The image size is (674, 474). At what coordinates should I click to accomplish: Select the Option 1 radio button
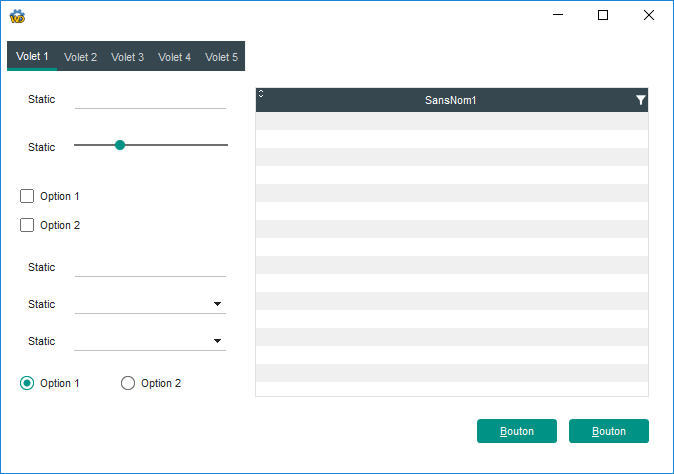click(28, 383)
